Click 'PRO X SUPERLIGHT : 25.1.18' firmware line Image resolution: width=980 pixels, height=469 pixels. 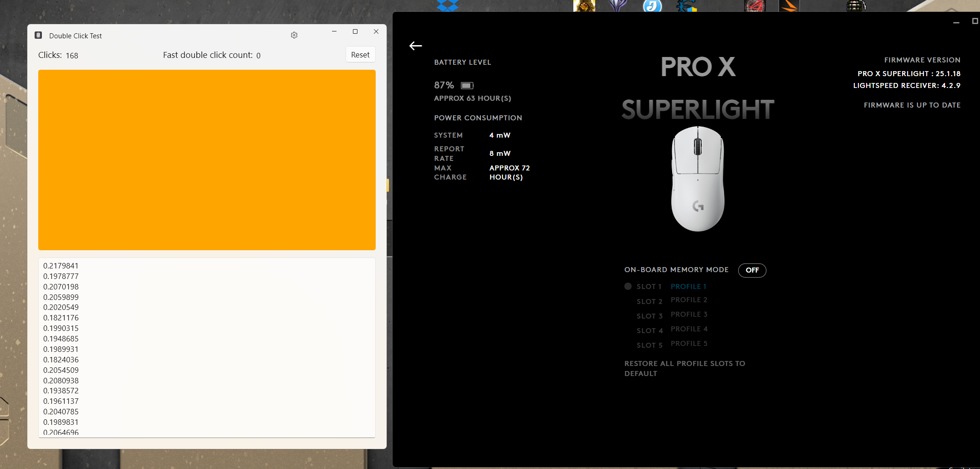click(909, 74)
